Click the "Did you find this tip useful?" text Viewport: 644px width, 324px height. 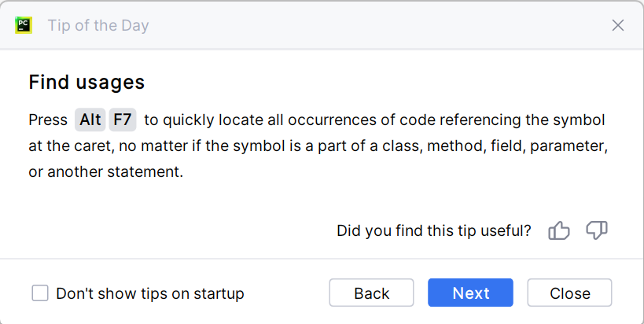(x=434, y=230)
